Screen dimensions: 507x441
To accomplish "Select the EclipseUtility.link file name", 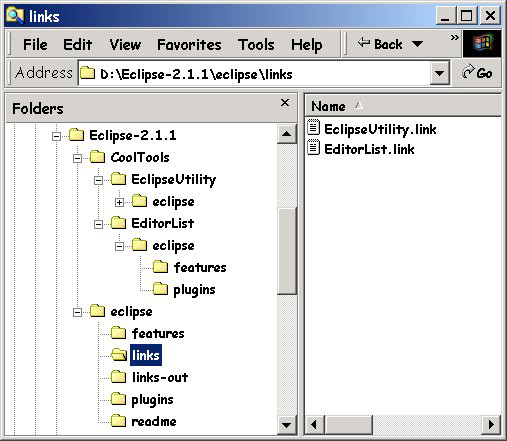I will click(380, 129).
